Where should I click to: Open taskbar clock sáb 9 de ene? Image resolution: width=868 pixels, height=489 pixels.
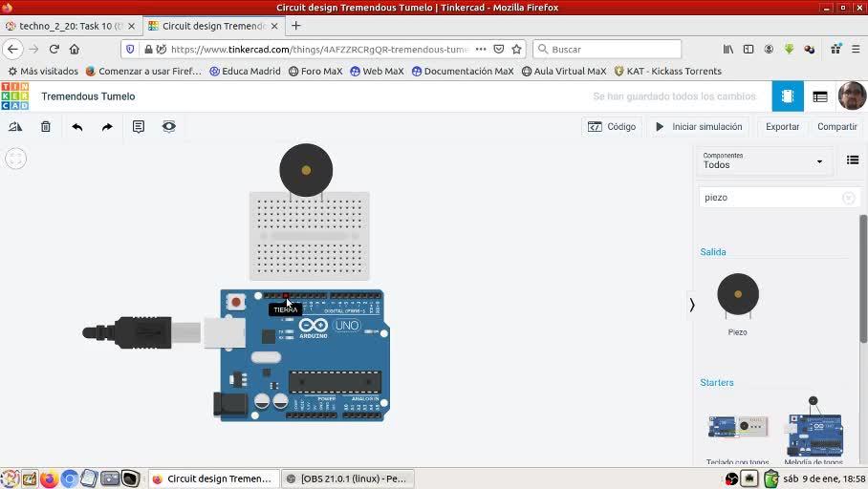[824, 478]
